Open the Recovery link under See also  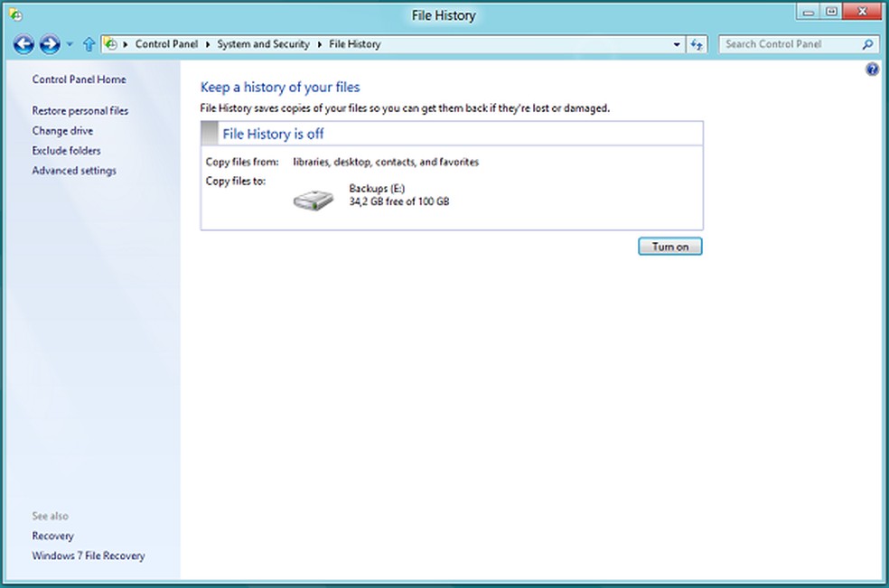coord(52,536)
